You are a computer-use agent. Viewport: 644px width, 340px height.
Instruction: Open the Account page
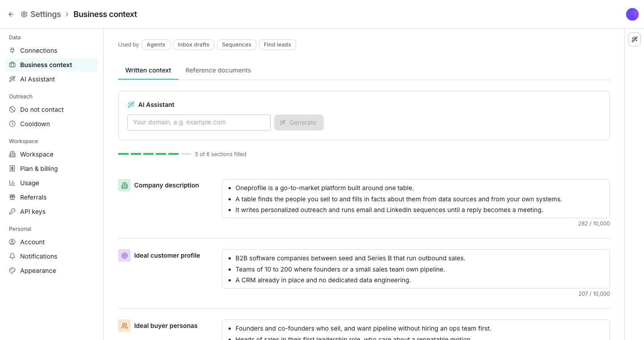(x=51, y=242)
